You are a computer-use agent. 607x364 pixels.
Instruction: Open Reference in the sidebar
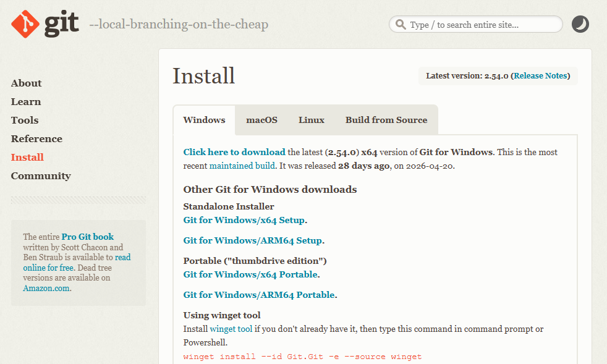36,139
